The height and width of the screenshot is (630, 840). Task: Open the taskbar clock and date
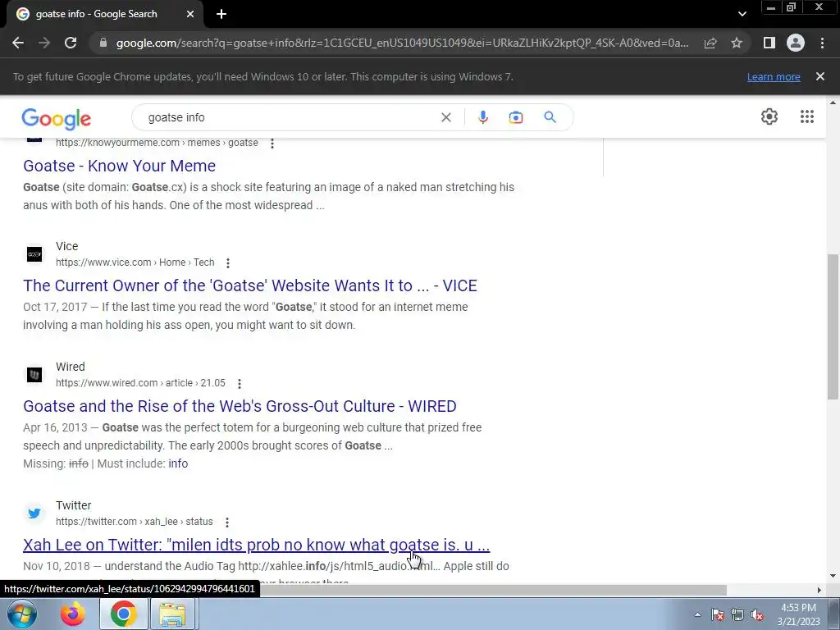tap(798, 614)
